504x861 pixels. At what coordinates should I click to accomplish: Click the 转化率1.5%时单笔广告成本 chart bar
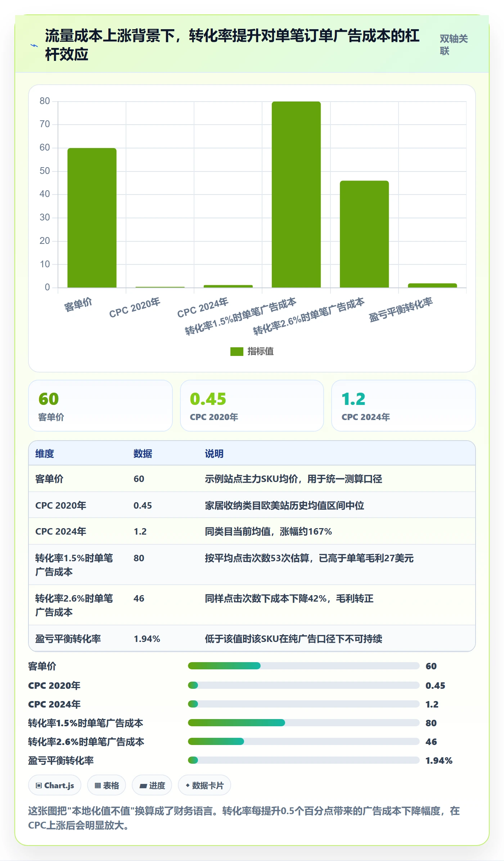[x=296, y=195]
